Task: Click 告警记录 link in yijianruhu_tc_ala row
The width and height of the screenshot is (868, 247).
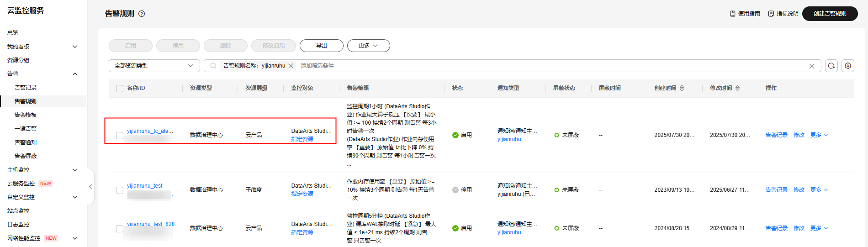Action: coord(777,135)
